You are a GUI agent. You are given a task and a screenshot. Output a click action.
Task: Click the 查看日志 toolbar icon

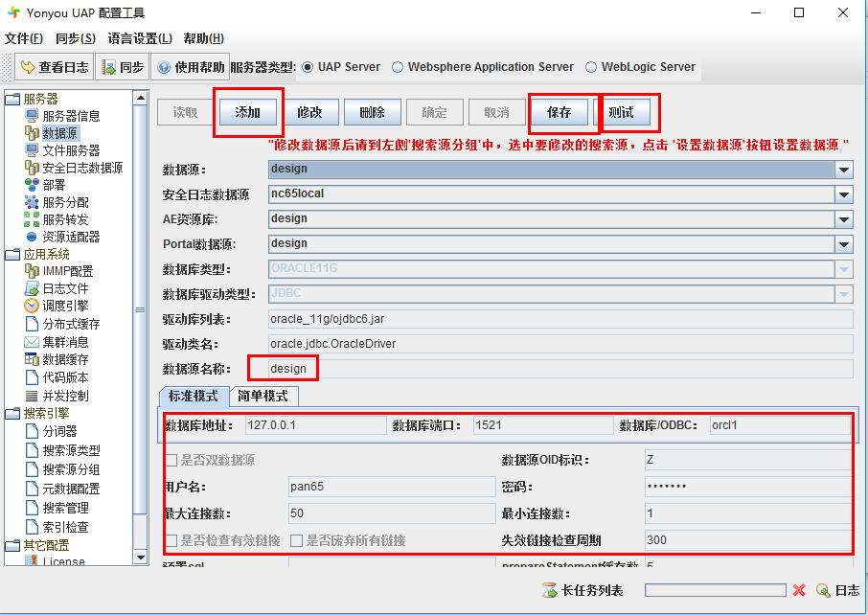pos(28,67)
